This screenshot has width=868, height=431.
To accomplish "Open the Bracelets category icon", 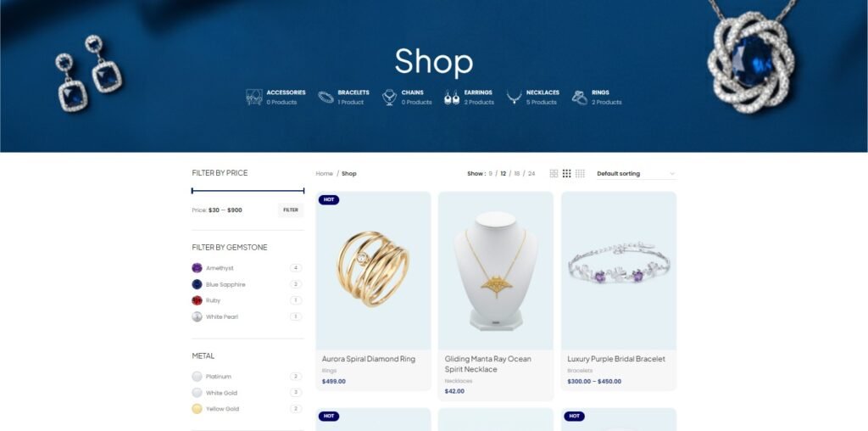I will [x=325, y=97].
